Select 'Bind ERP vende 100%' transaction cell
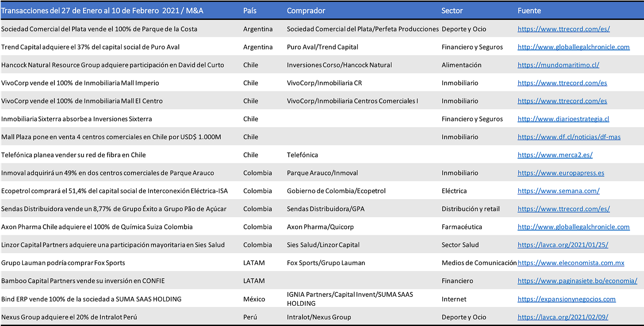The height and width of the screenshot is (326, 644). click(92, 299)
